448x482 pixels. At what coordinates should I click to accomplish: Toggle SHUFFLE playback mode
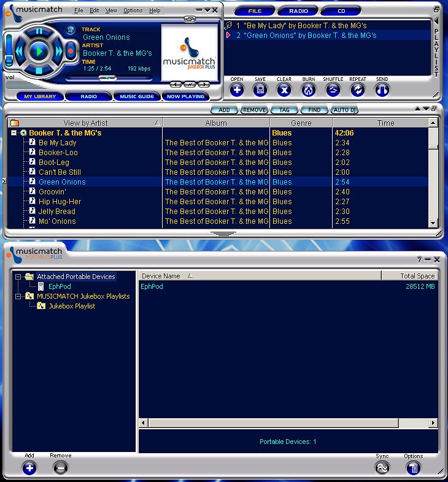point(333,90)
